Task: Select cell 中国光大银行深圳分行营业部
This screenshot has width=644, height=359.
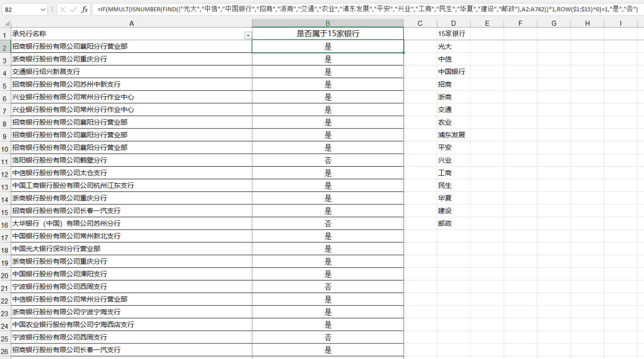Action: coord(131,249)
